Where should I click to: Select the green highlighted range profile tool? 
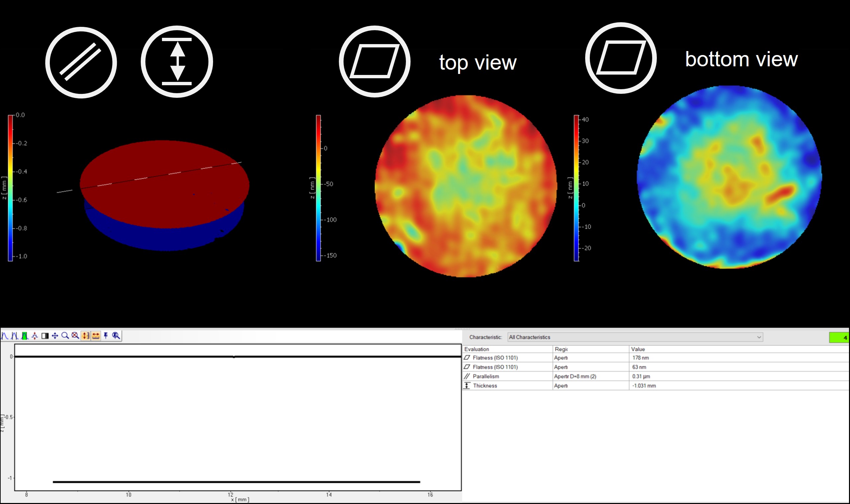[x=25, y=336]
